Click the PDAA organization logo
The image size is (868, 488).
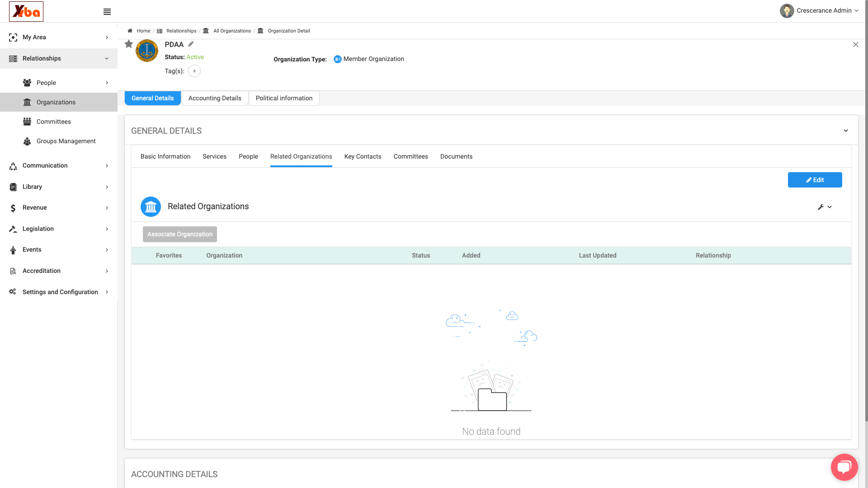[x=147, y=51]
